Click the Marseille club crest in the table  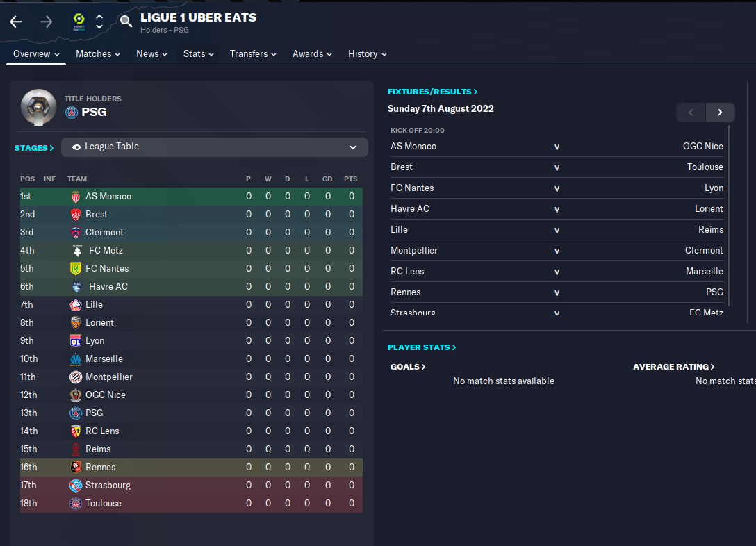76,358
